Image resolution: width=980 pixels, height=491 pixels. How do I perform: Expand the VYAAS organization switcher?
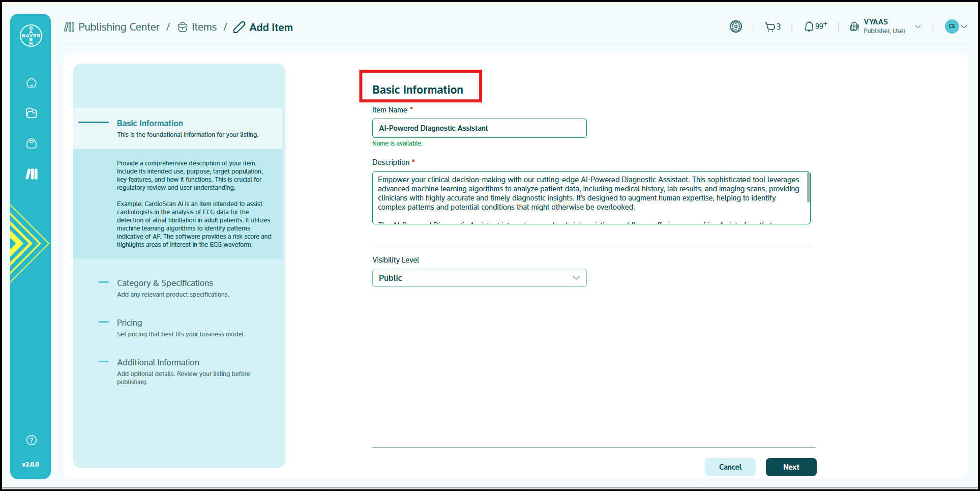coord(885,26)
